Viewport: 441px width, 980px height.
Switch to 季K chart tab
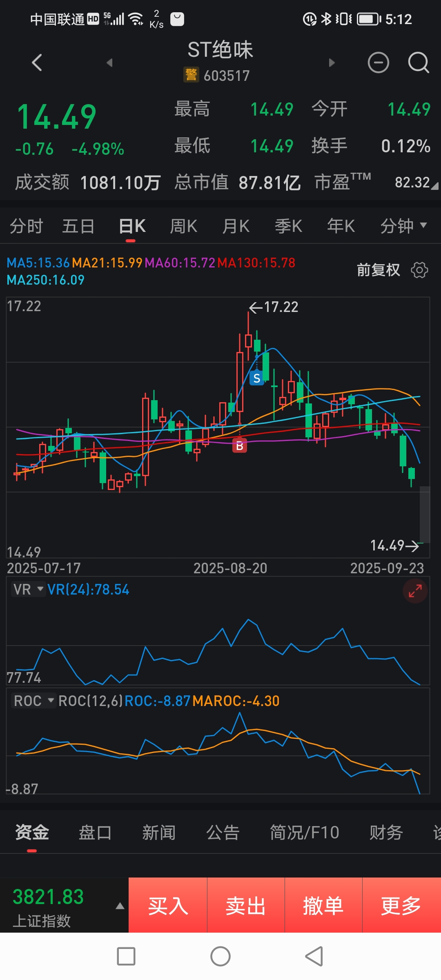point(288,226)
